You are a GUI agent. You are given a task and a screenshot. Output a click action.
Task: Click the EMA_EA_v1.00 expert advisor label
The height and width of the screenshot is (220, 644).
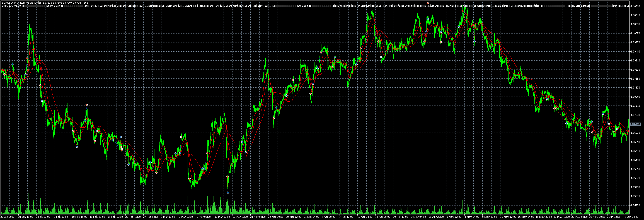[11, 6]
